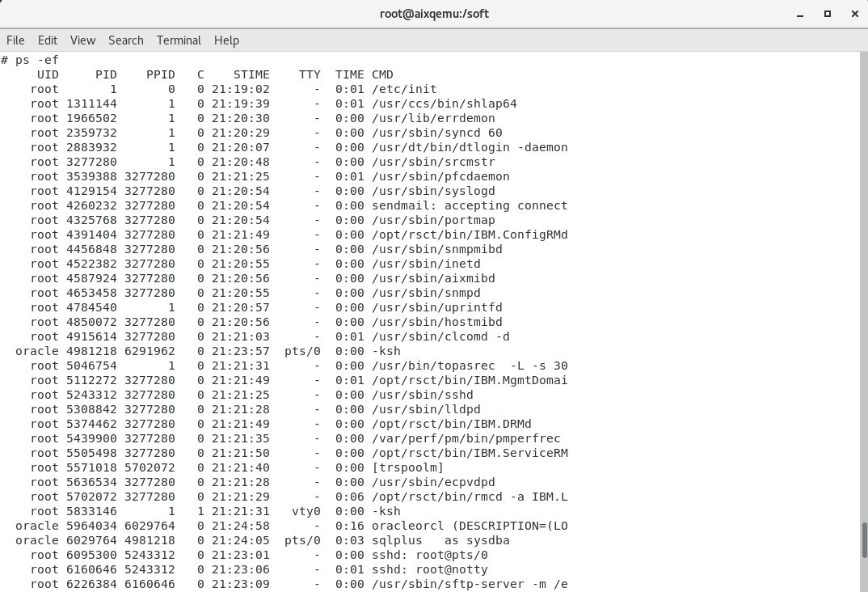Open the Help menu
Screen dimensions: 868x592
click(226, 40)
